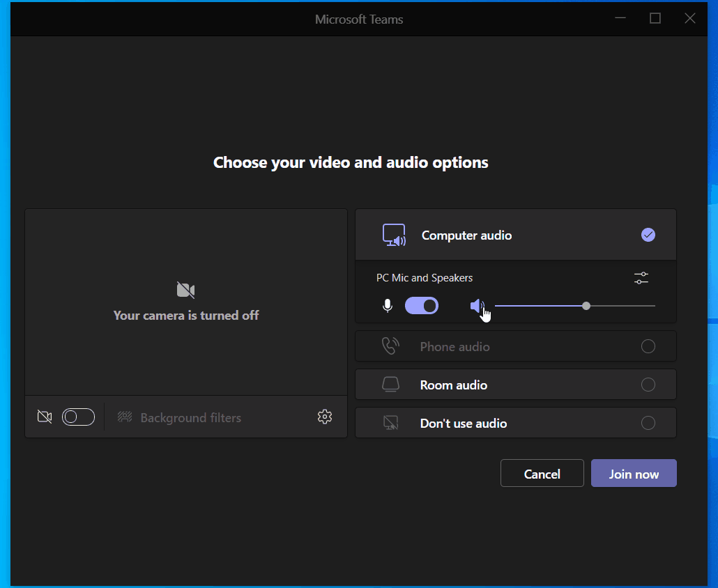Image resolution: width=718 pixels, height=588 pixels.
Task: Select Phone audio radio button
Action: [x=648, y=346]
